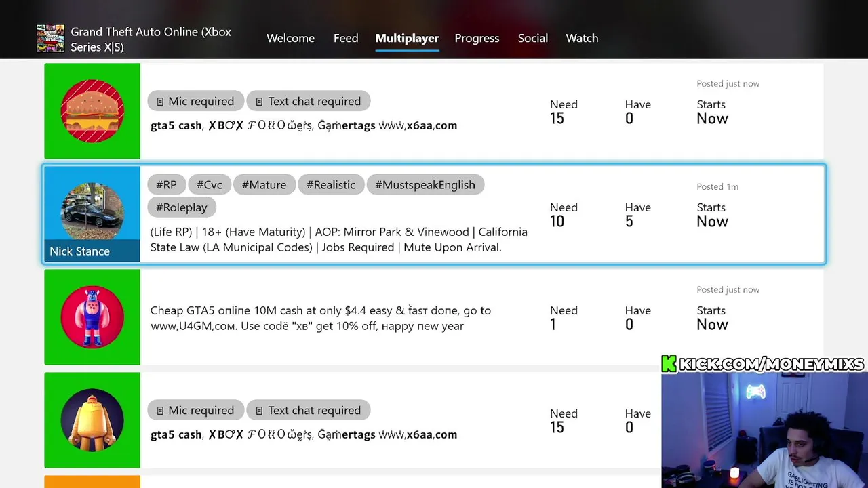The image size is (868, 488).
Task: Select the #Mature tag
Action: click(264, 184)
